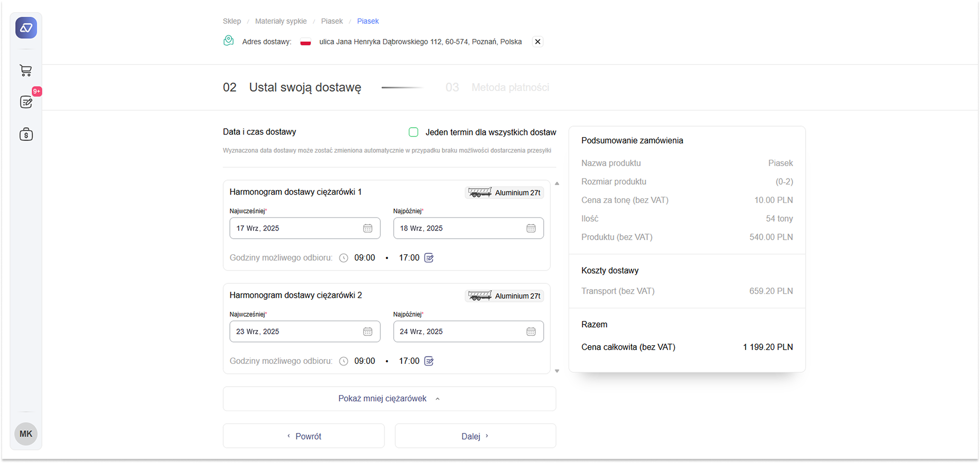Open orders list with 9+ badge
980x463 pixels.
26,102
